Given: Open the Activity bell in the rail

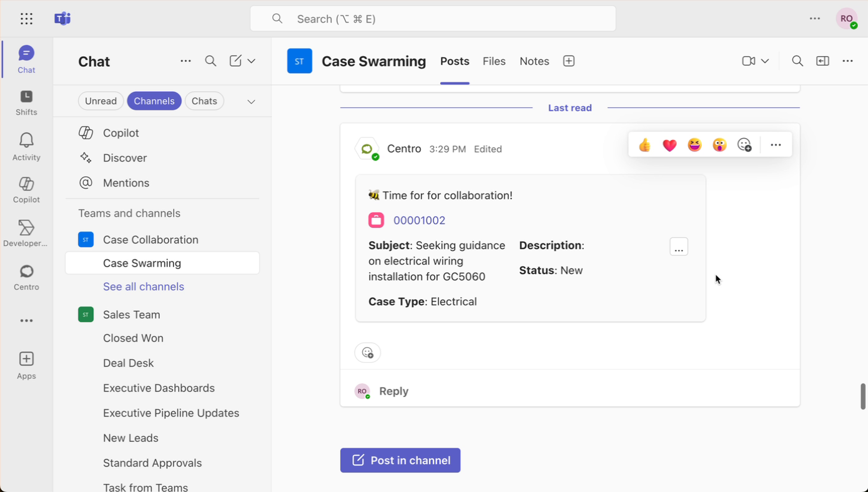Looking at the screenshot, I should [26, 147].
